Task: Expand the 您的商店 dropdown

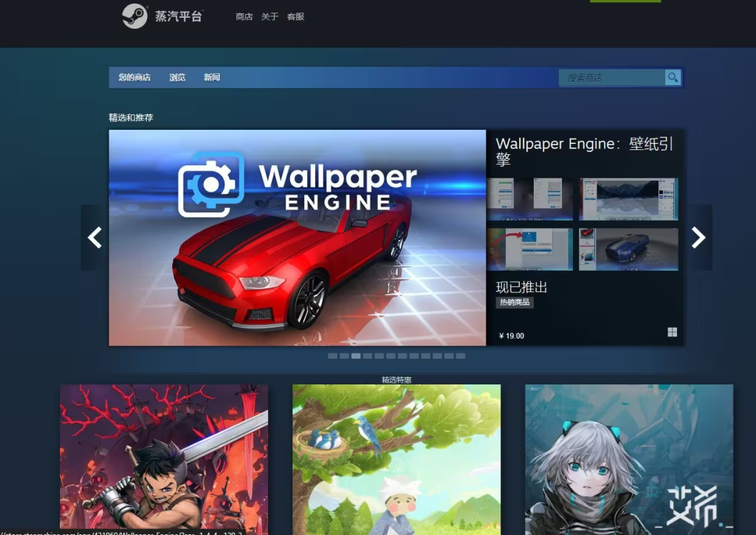Action: pyautogui.click(x=134, y=77)
